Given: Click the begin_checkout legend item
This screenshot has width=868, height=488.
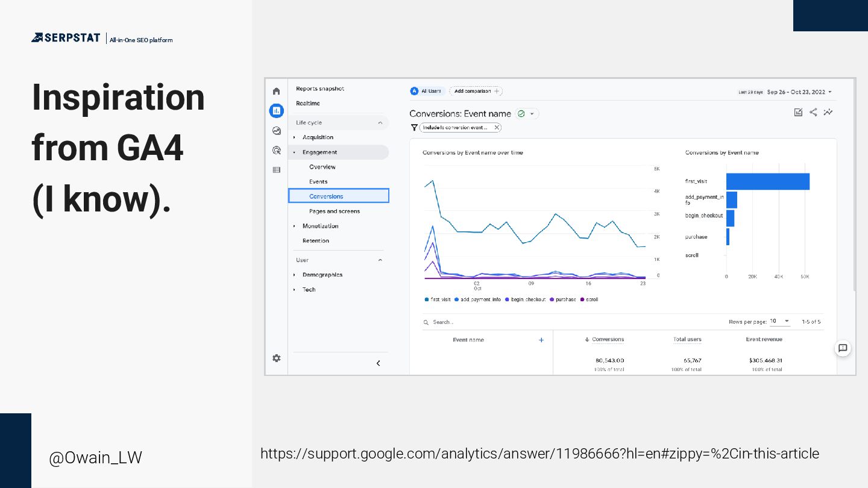Looking at the screenshot, I should click(525, 299).
